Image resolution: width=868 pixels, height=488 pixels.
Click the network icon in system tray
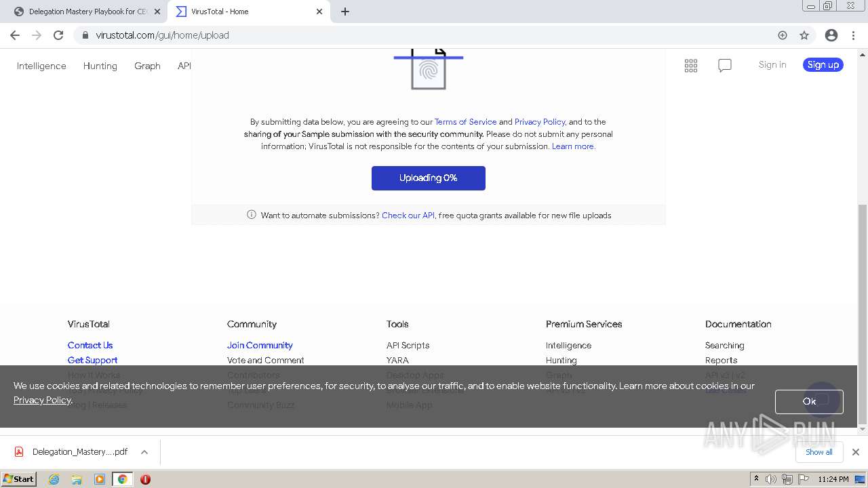[787, 479]
